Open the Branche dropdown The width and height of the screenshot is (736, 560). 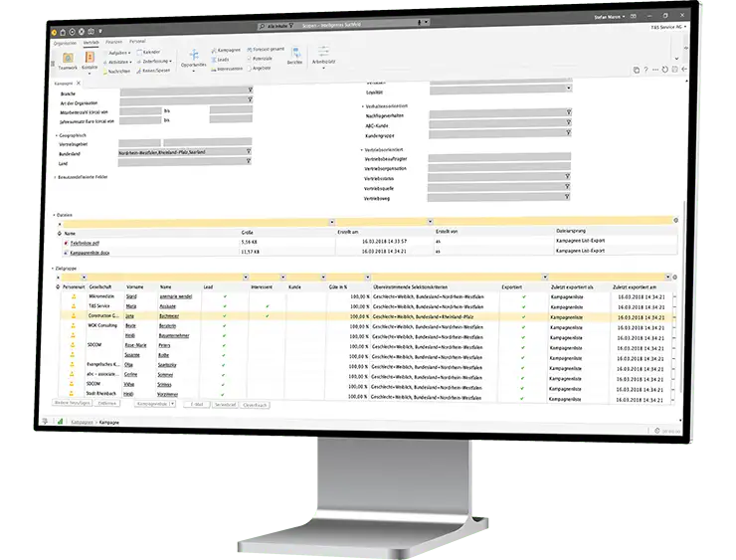pyautogui.click(x=250, y=90)
